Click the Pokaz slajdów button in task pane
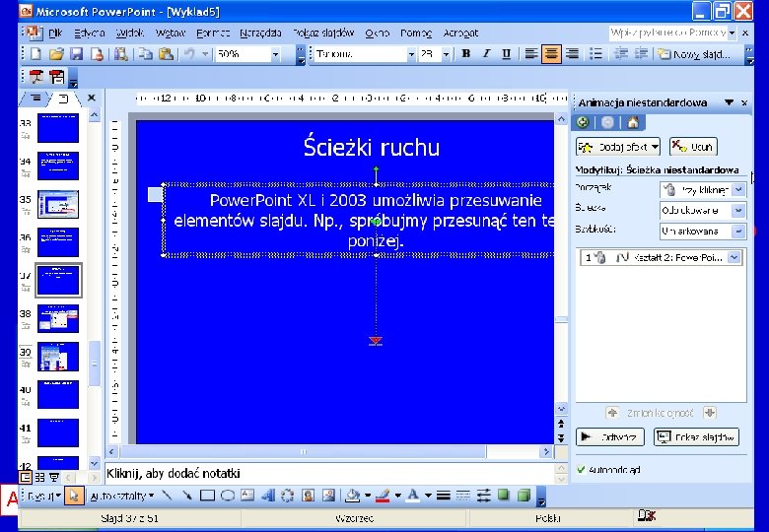Image resolution: width=769 pixels, height=532 pixels. point(696,437)
